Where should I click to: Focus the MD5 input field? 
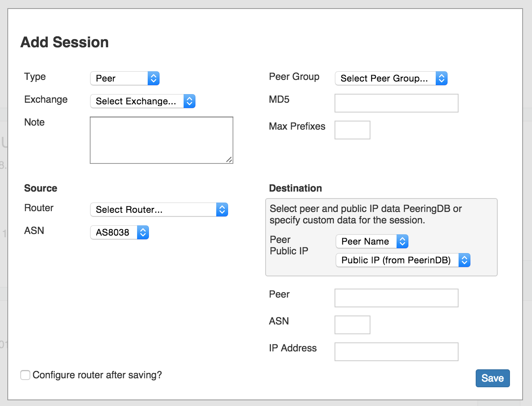(396, 103)
